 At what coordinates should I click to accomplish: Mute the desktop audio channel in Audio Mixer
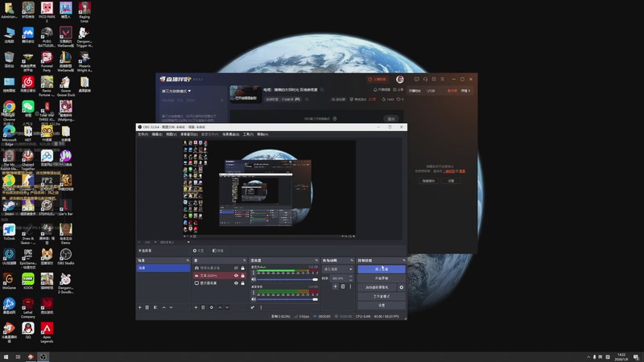(x=254, y=299)
